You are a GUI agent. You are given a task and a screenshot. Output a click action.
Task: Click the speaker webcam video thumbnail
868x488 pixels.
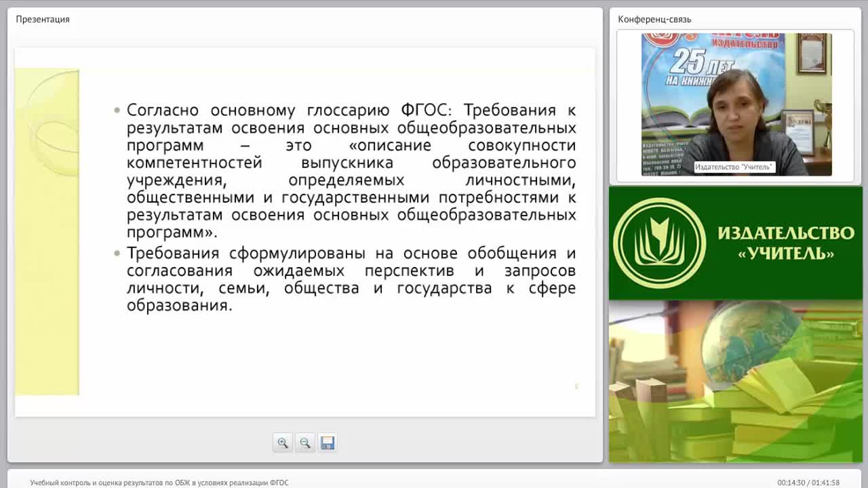point(736,104)
